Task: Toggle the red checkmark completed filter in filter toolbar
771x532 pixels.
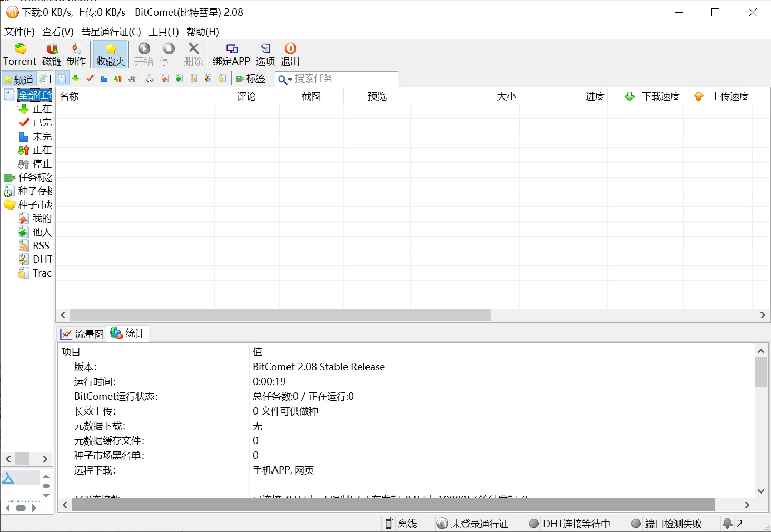Action: coord(90,78)
